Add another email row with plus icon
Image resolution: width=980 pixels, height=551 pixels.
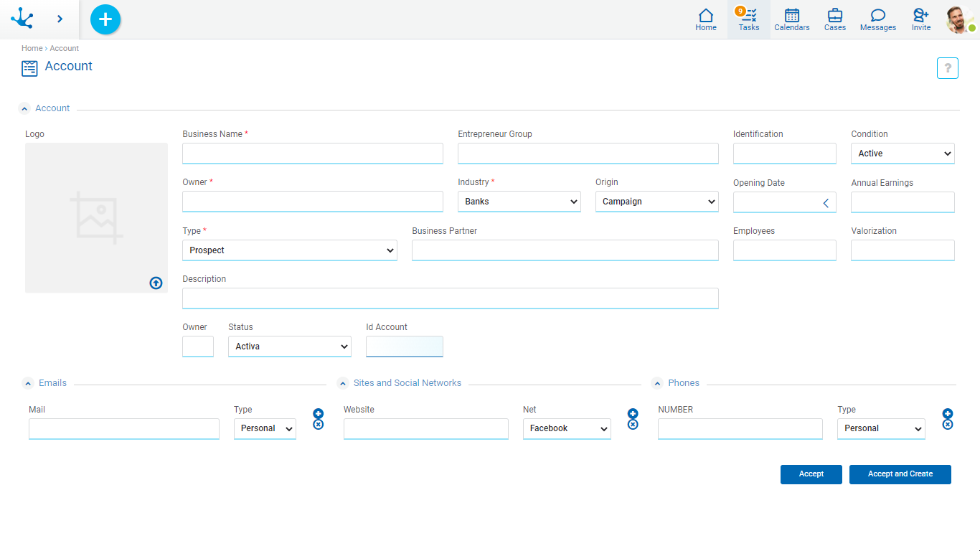point(319,413)
